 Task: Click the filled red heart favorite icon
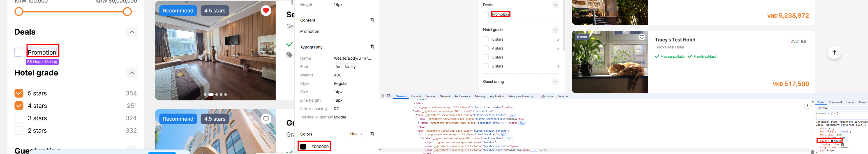[266, 11]
